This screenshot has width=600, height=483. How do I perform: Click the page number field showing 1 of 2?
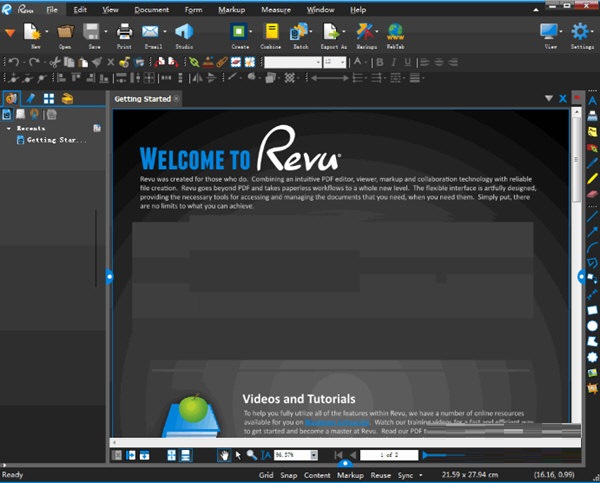(x=389, y=455)
